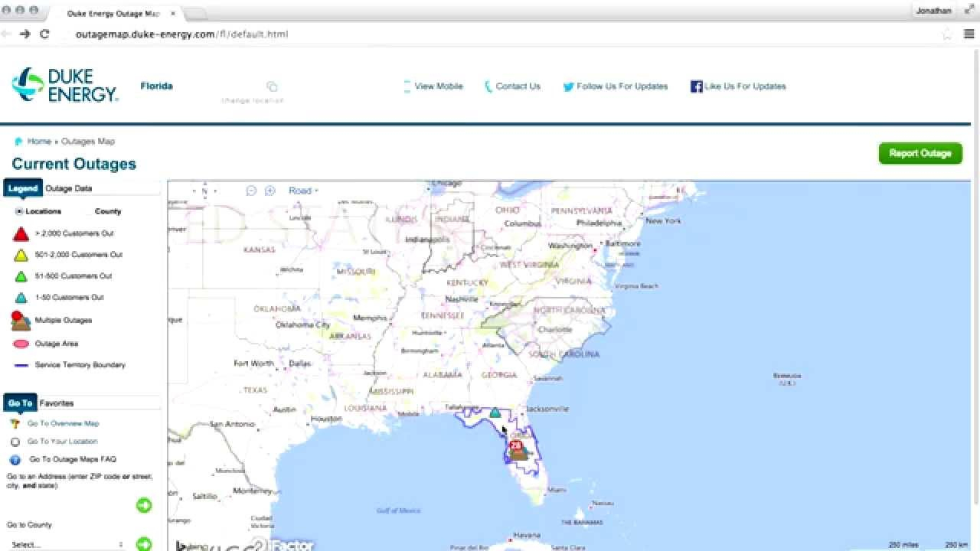The image size is (980, 551).
Task: Zoom in the outage map
Action: click(269, 191)
